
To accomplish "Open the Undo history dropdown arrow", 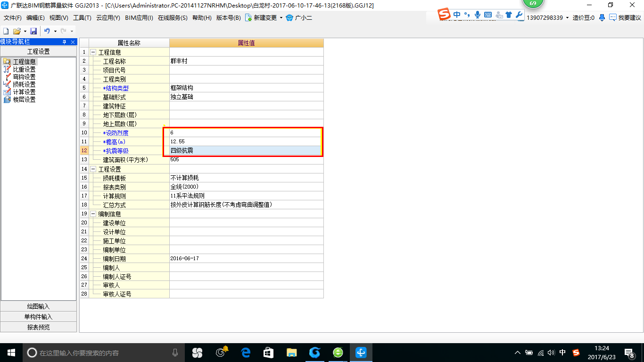I will tap(55, 31).
